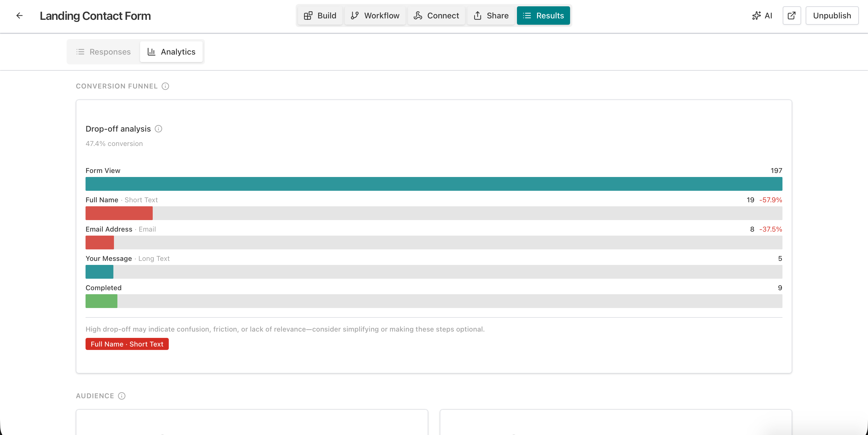The width and height of the screenshot is (868, 435).
Task: Click the Drop-off analysis info icon
Action: coord(158,129)
